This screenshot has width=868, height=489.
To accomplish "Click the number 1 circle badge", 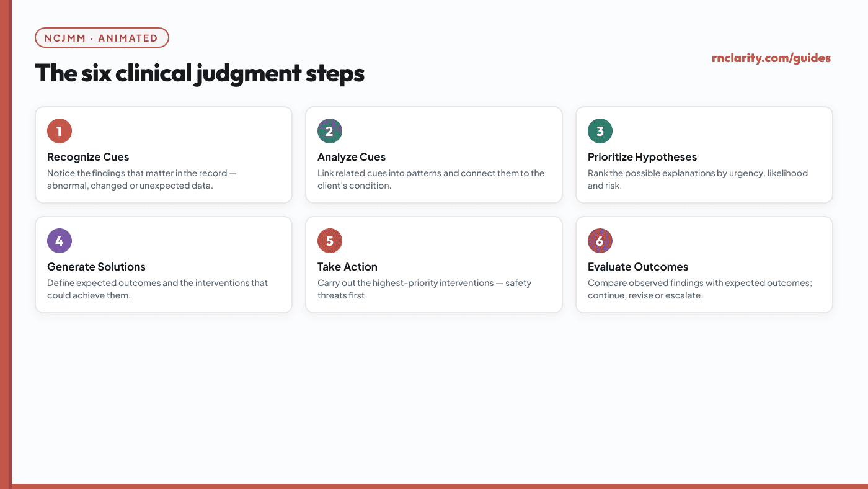I will (60, 131).
